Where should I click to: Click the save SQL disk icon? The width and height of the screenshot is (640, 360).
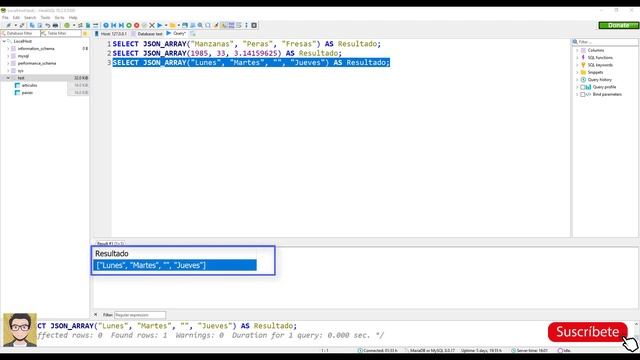(185, 25)
